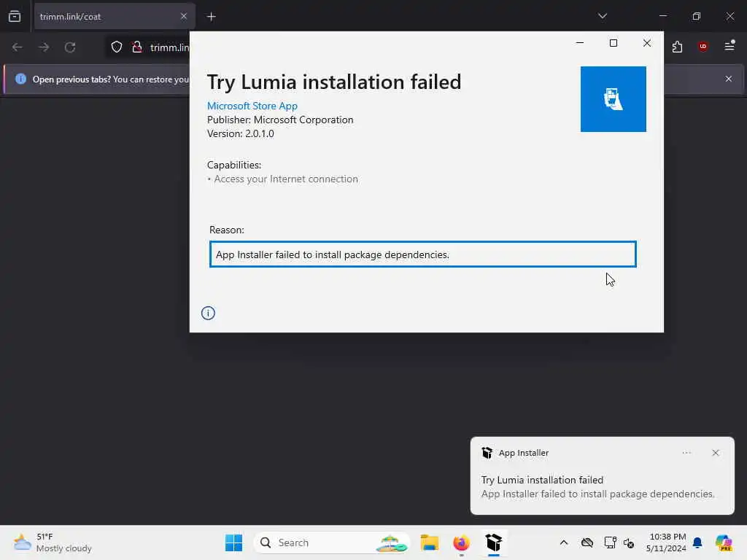Switch to the trimm.link/coat tab
Viewport: 747px width, 560px height.
tap(115, 17)
